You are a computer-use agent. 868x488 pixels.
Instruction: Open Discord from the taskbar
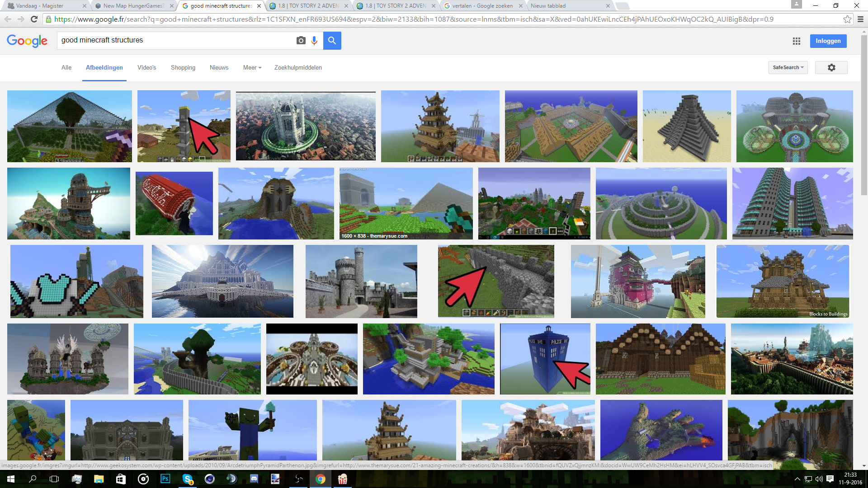(254, 479)
